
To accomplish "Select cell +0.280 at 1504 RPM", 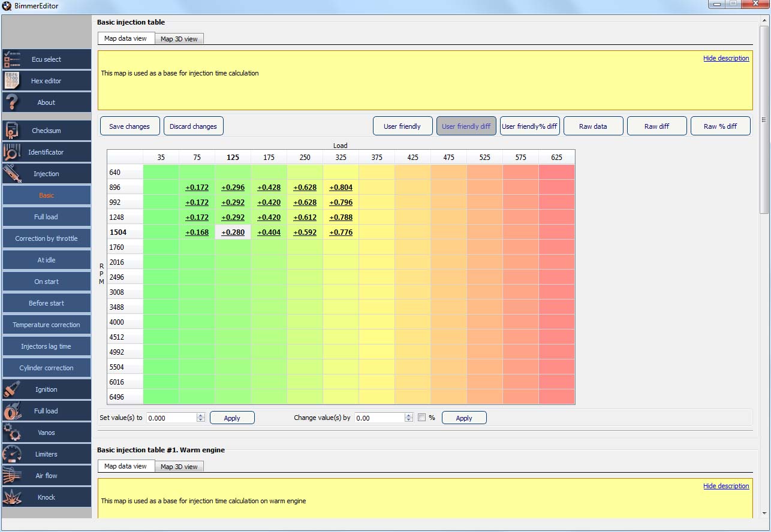I will pyautogui.click(x=233, y=232).
